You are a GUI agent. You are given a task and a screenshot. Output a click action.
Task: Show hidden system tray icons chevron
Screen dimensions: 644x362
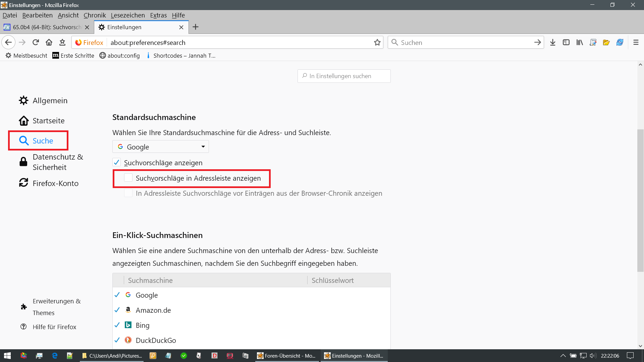point(563,356)
